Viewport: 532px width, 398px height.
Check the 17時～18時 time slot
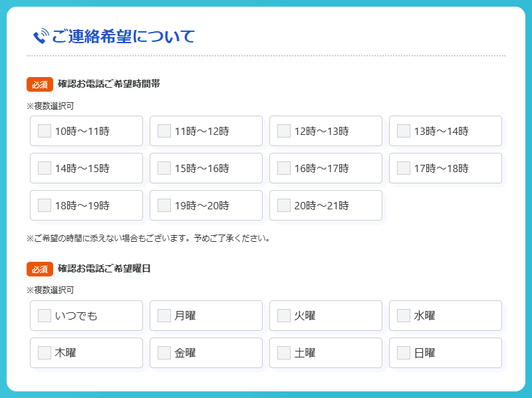click(x=404, y=168)
